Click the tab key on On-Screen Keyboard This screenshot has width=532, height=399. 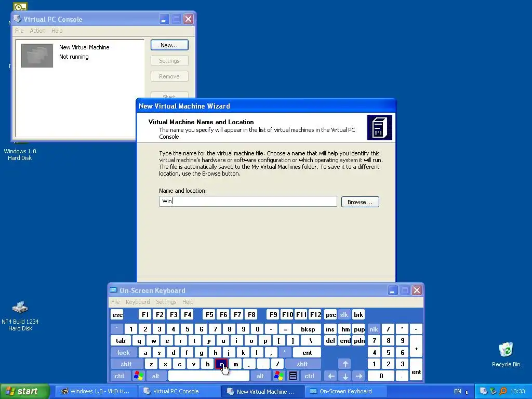point(121,341)
